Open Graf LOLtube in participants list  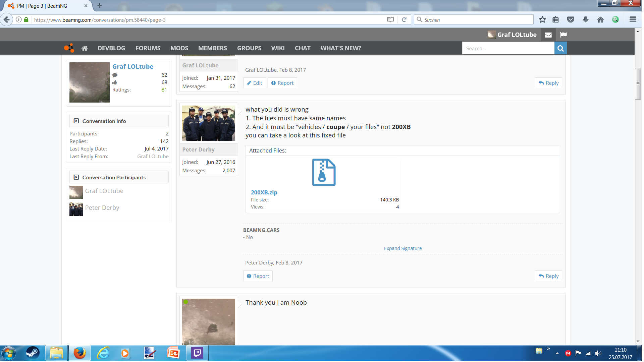104,191
